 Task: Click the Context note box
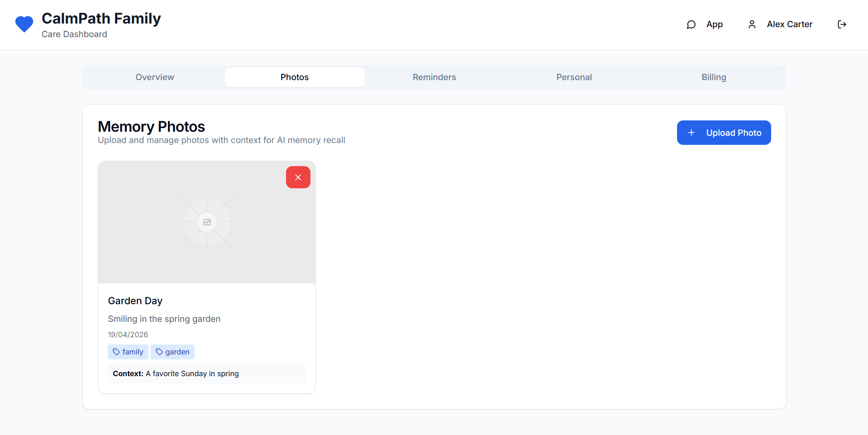click(206, 374)
